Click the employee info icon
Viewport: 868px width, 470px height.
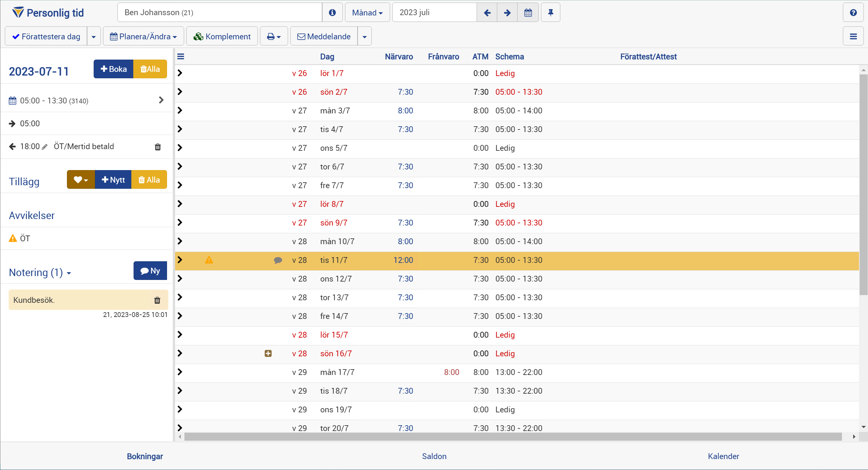pos(332,13)
